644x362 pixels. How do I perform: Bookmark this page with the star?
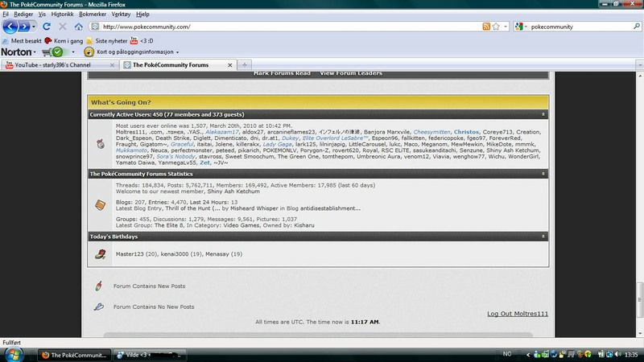pos(496,27)
